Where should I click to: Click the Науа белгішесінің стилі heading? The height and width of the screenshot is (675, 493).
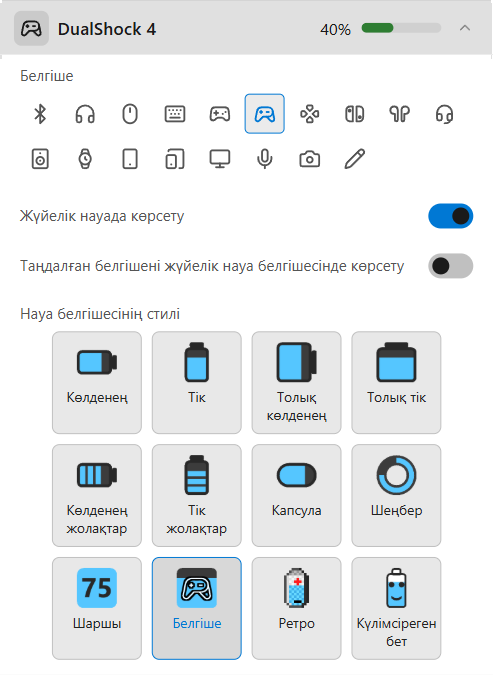100,314
